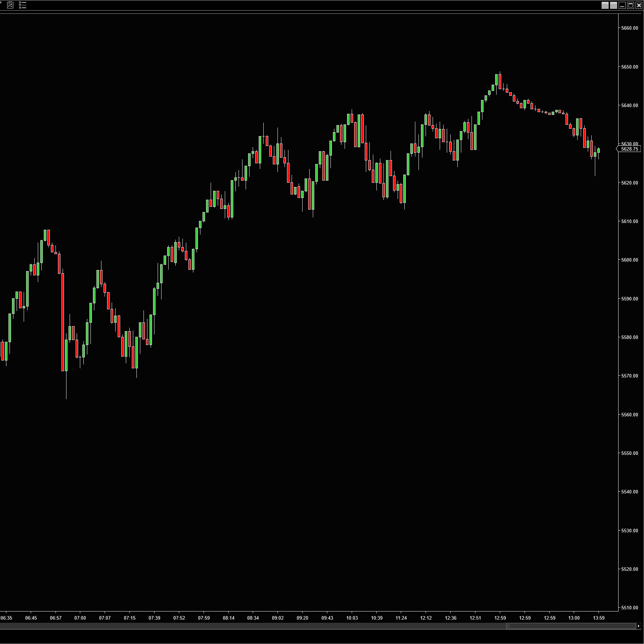Click the 10:03 time axis label
Viewport: 644px width, 644px height.
click(352, 618)
